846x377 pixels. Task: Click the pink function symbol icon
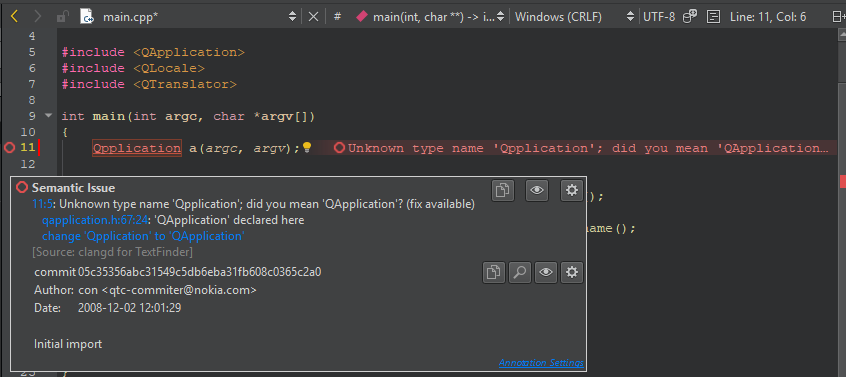[x=362, y=17]
